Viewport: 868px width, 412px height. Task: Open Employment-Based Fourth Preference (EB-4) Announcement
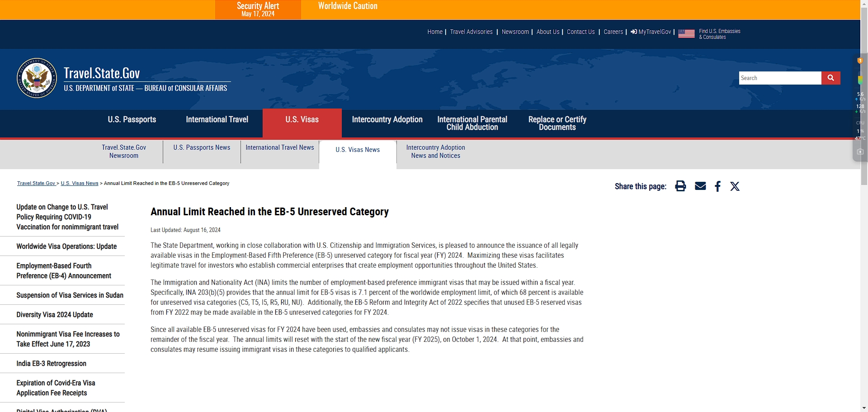tap(64, 271)
